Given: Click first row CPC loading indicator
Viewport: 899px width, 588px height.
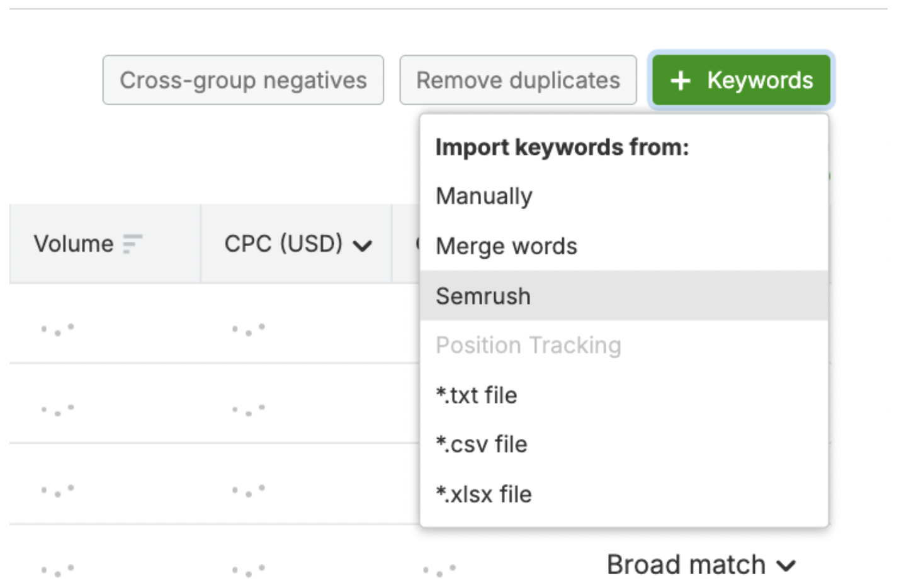Looking at the screenshot, I should click(x=248, y=329).
